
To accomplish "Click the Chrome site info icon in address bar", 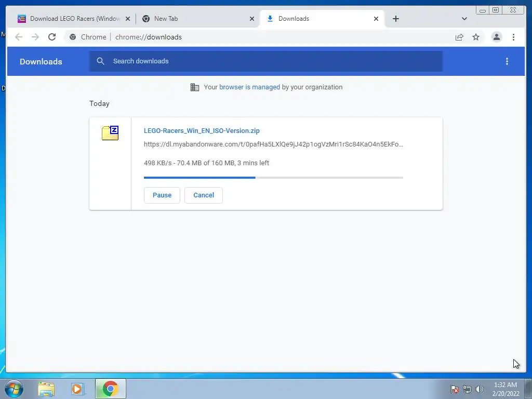I will tap(73, 37).
